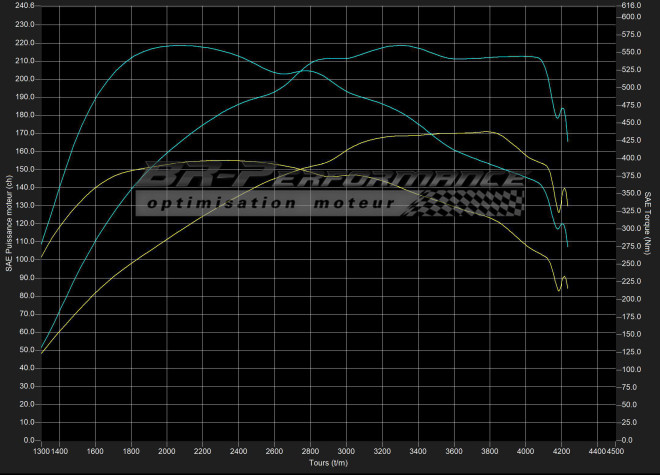
Task: Select the "SAE Puissance moteur (ch)" axis title
Action: point(9,222)
